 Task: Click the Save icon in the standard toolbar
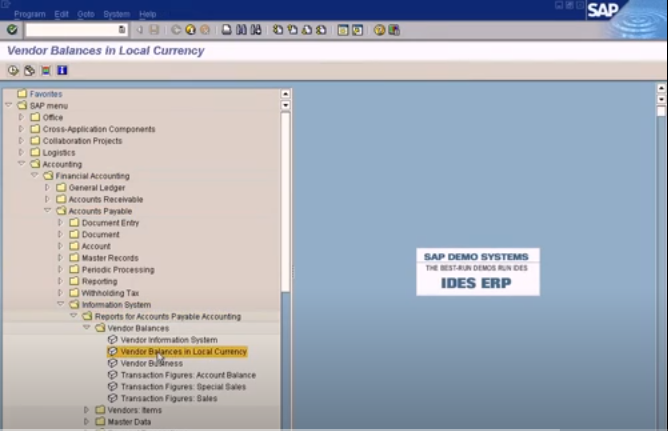154,30
